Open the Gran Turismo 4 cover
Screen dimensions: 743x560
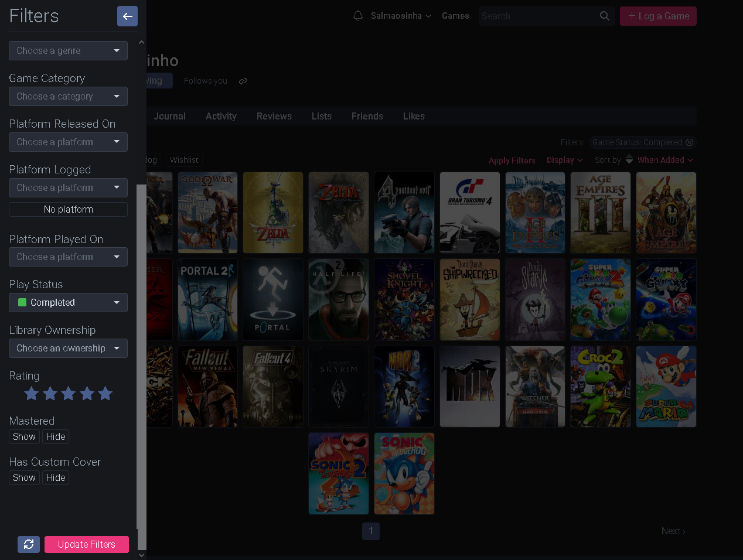click(470, 213)
